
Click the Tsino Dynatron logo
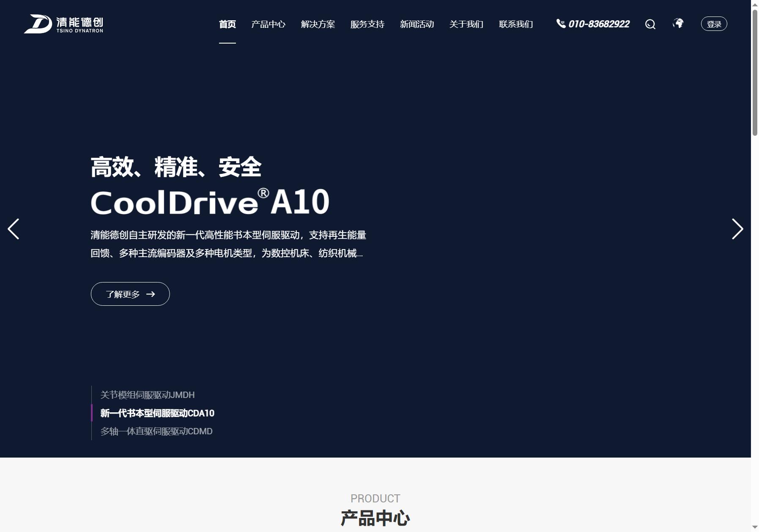(63, 24)
